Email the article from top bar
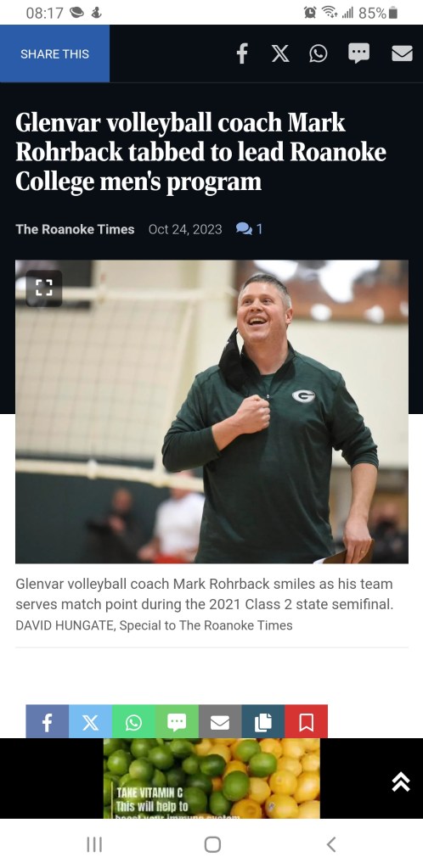 402,53
